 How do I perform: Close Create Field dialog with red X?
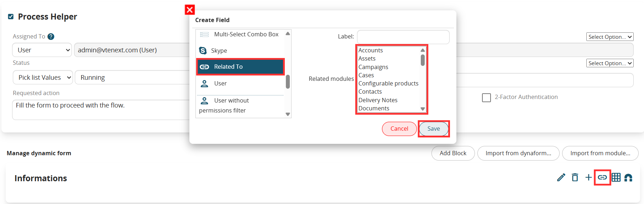tap(190, 10)
